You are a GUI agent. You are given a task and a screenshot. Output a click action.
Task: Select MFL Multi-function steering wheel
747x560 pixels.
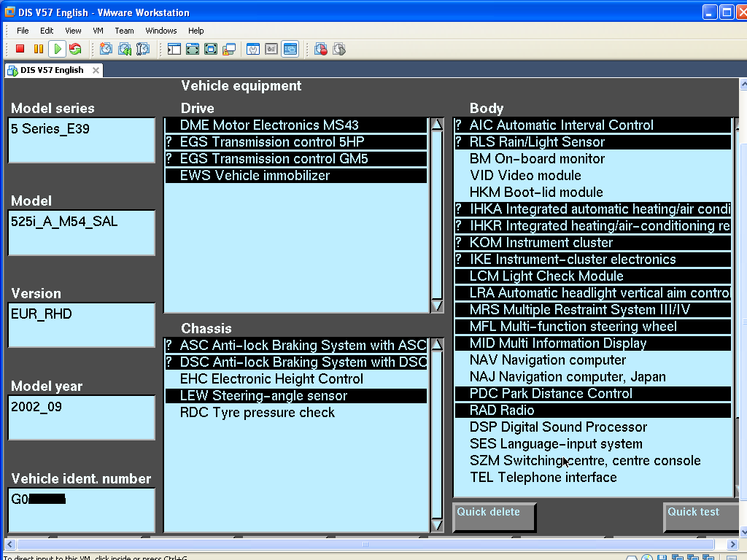(x=592, y=326)
